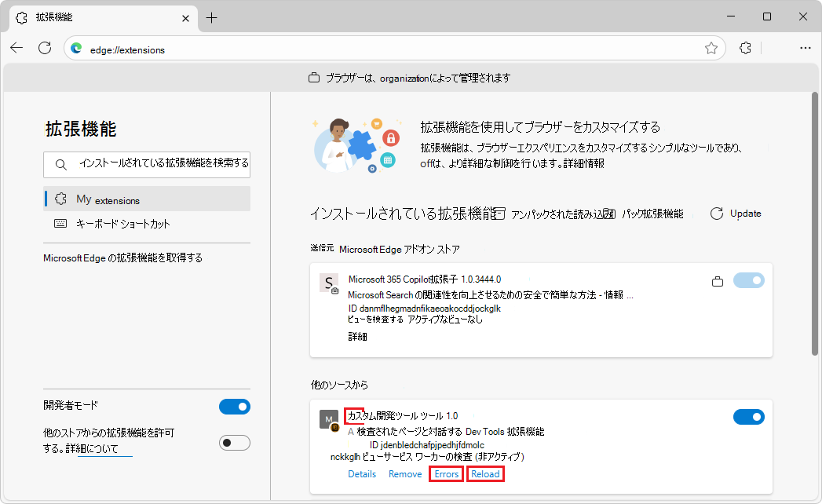Toggle the 開発者モード switch
Screen dimensions: 822x504
(x=234, y=407)
